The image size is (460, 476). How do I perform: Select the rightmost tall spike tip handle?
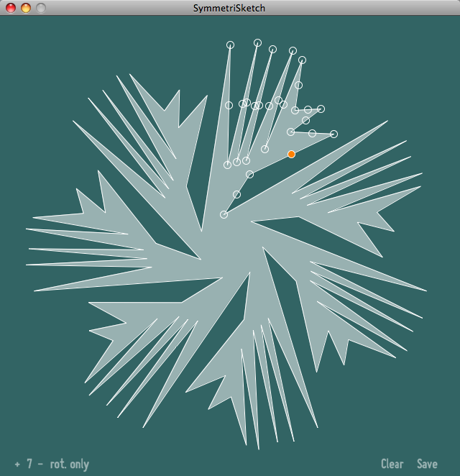tap(302, 60)
